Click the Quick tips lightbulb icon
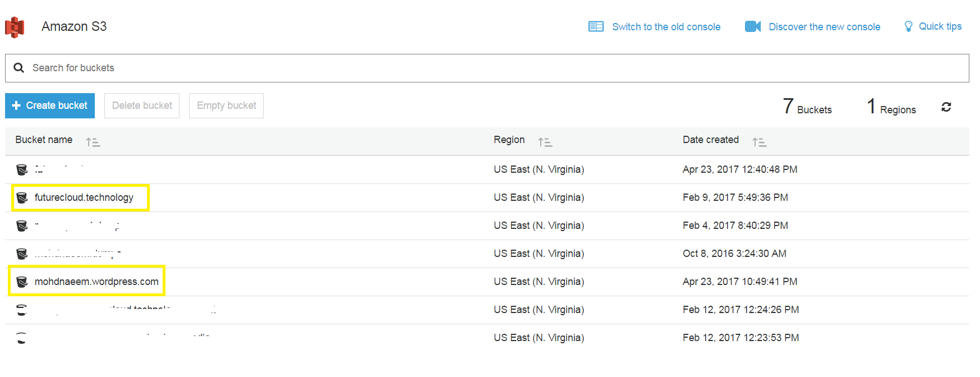Screen dimensions: 980x377 [x=909, y=26]
